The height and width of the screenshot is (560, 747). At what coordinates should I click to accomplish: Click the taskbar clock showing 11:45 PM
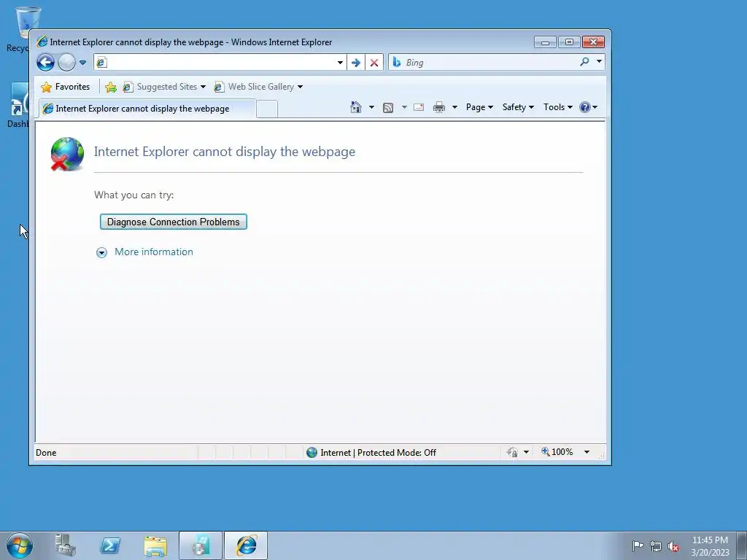pos(710,545)
